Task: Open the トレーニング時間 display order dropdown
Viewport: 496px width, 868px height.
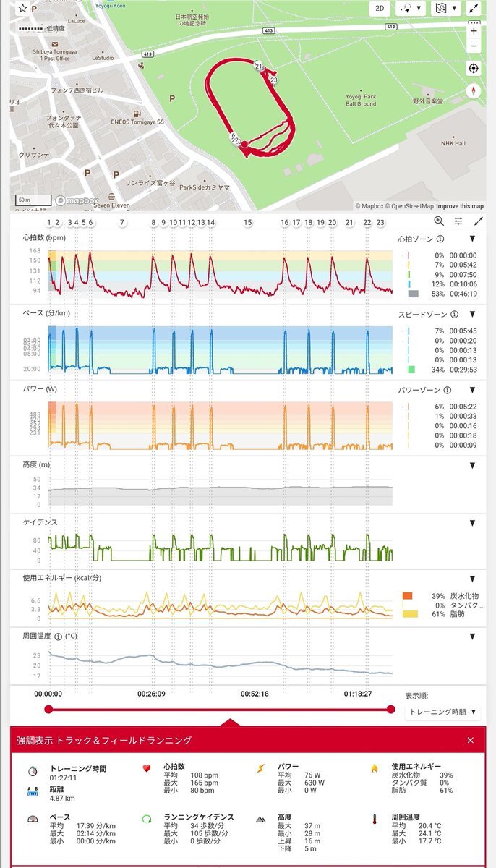Action: 443,712
